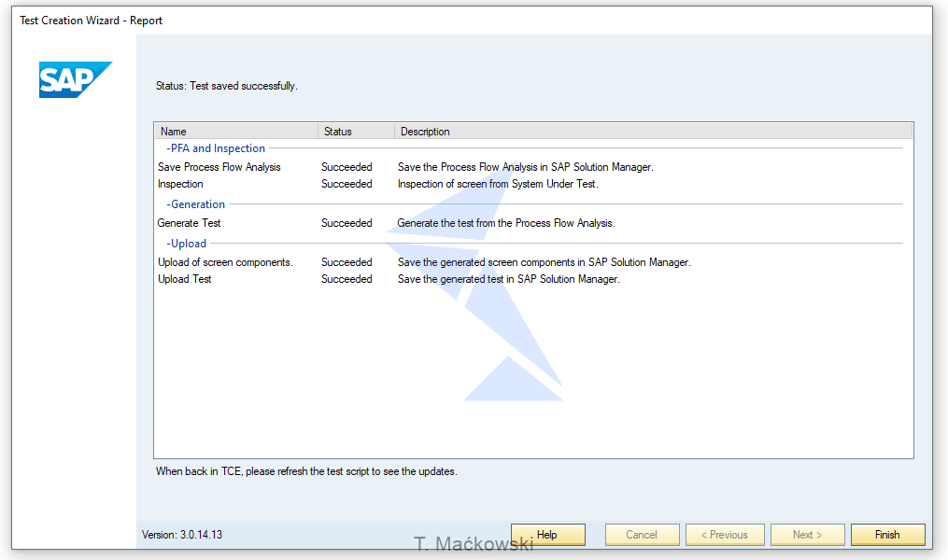Screen dimensions: 948x560
Task: Collapse the Upload group header
Action: (x=186, y=244)
